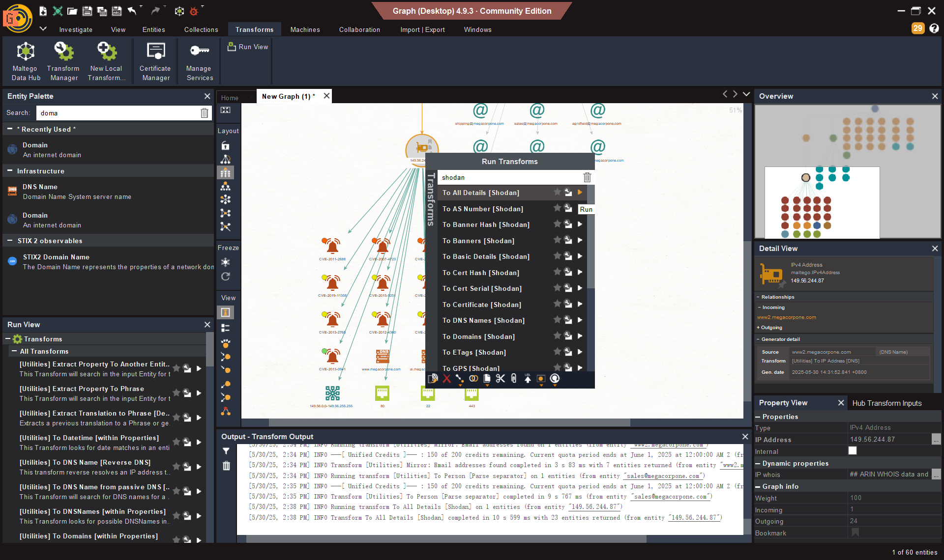The image size is (944, 560).
Task: Open the notifications badge showing 29
Action: (x=918, y=28)
